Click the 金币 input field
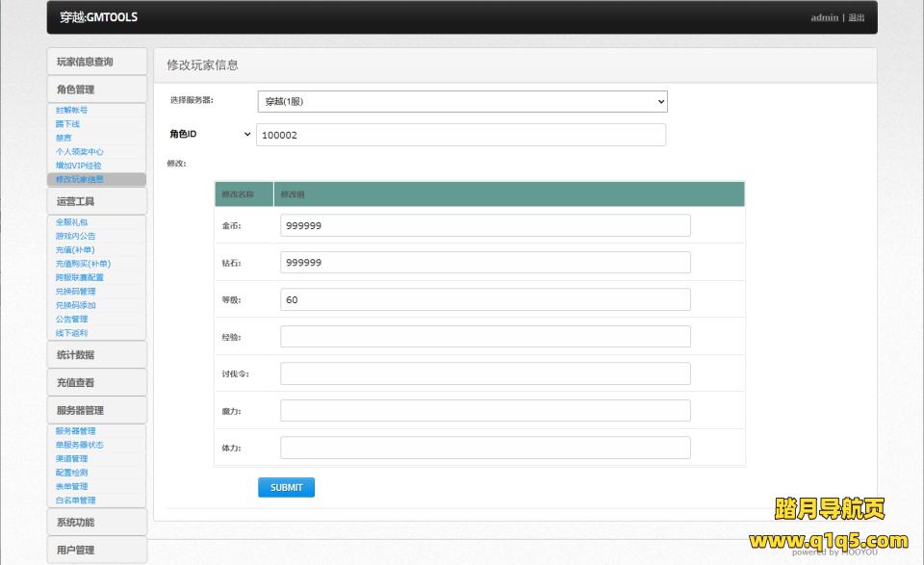 pos(485,225)
